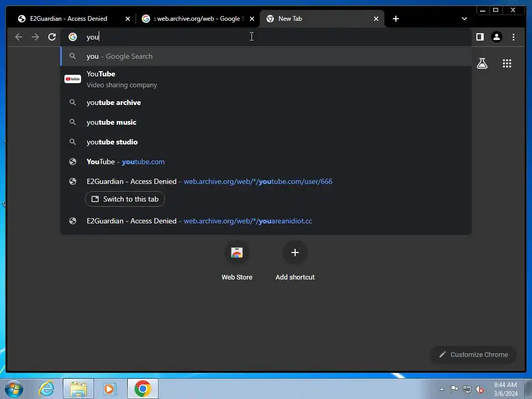Expand the tab search chevron

[x=464, y=19]
